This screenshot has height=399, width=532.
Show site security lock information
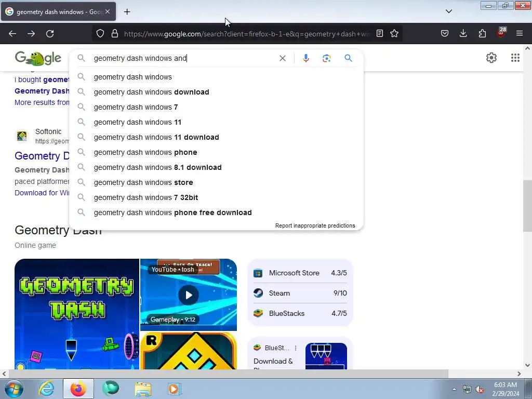(x=115, y=34)
